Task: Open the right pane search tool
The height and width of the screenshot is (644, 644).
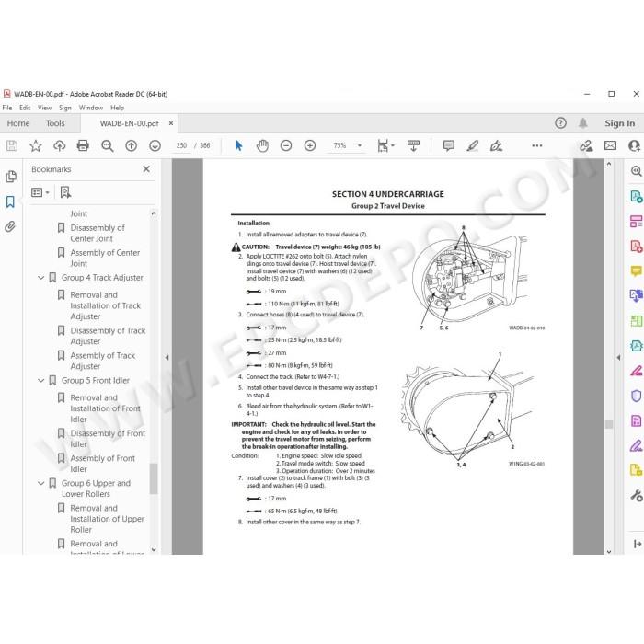Action: (636, 171)
